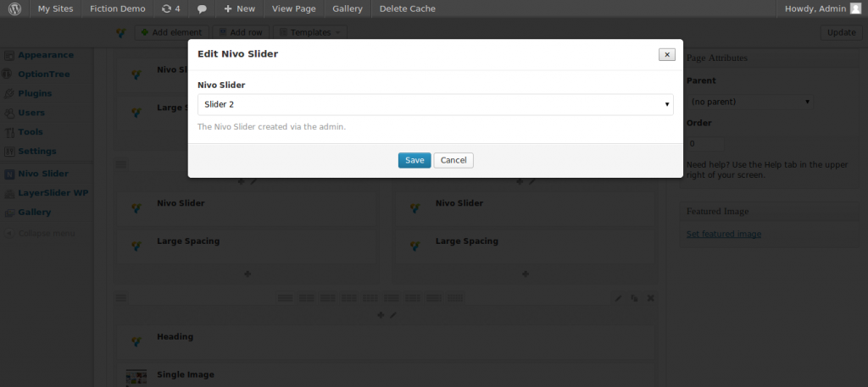
Task: Open the New menu in admin bar
Action: 239,8
